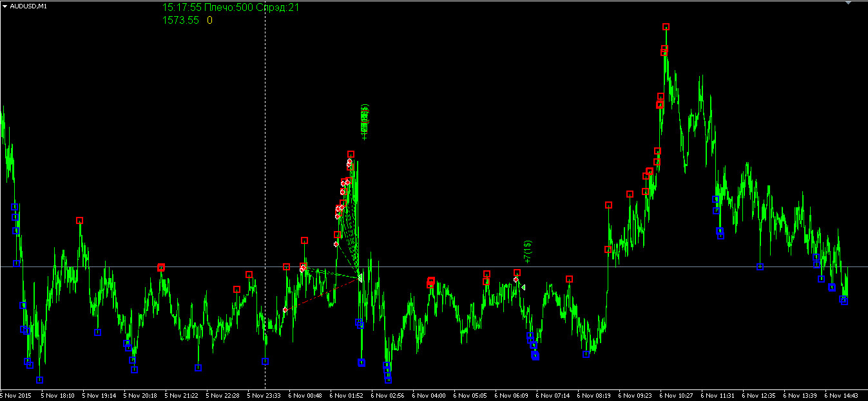Click the red sell marker on the peak above 5 Nov 19:14
Screen dimensions: 868x401
pos(79,220)
